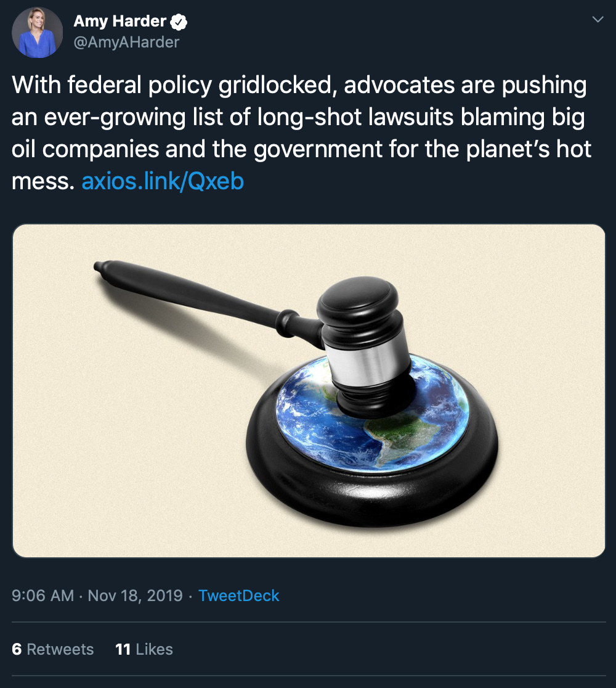
Task: Click the Amy Harder display name
Action: point(120,21)
